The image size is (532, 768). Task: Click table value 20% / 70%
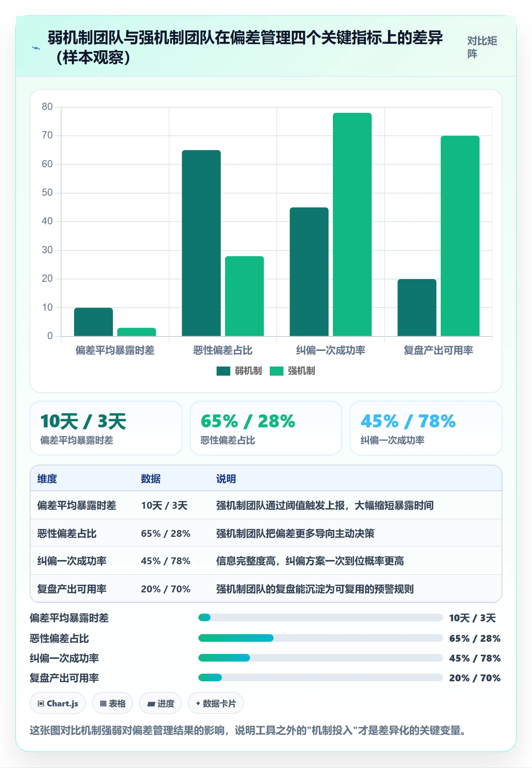tap(166, 589)
